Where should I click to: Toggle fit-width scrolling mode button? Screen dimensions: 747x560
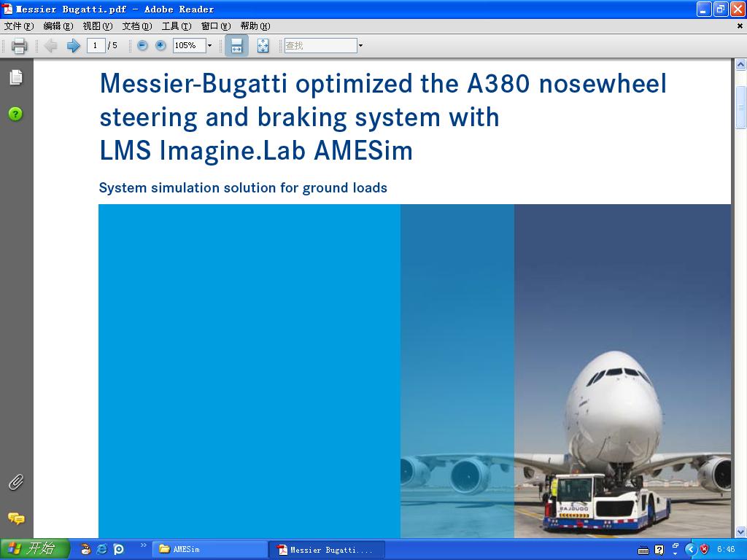(x=236, y=46)
